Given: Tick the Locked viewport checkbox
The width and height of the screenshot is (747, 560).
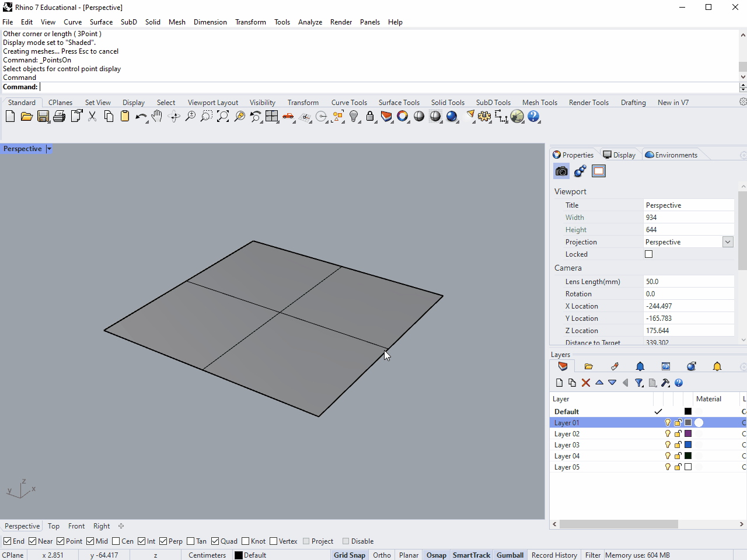Looking at the screenshot, I should (x=648, y=254).
